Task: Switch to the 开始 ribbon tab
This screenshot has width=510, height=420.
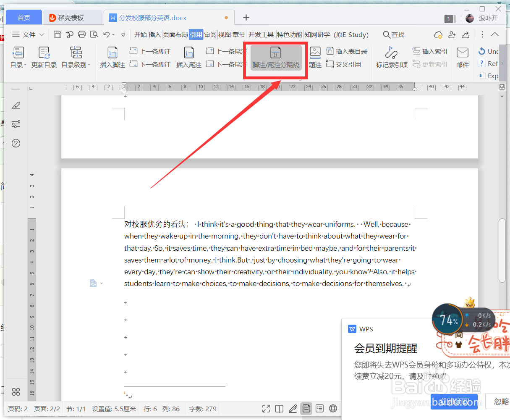Action: (141, 34)
